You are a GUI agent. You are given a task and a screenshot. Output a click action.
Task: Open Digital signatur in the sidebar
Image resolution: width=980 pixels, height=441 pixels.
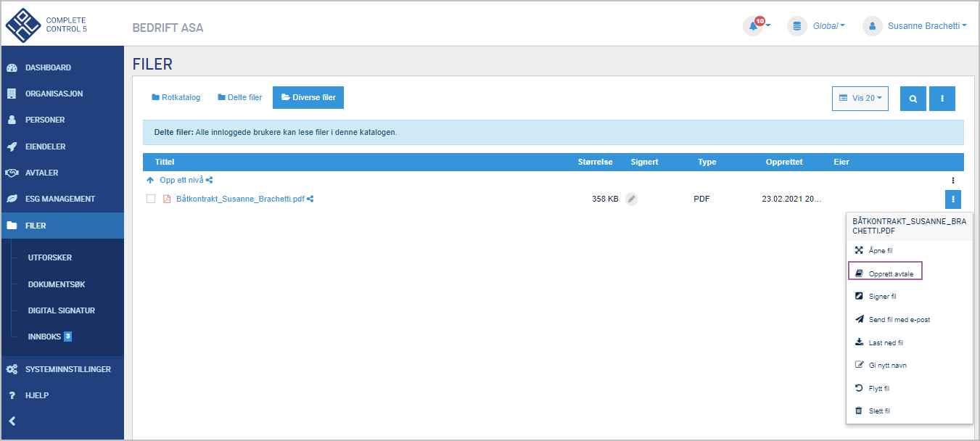[x=62, y=310]
